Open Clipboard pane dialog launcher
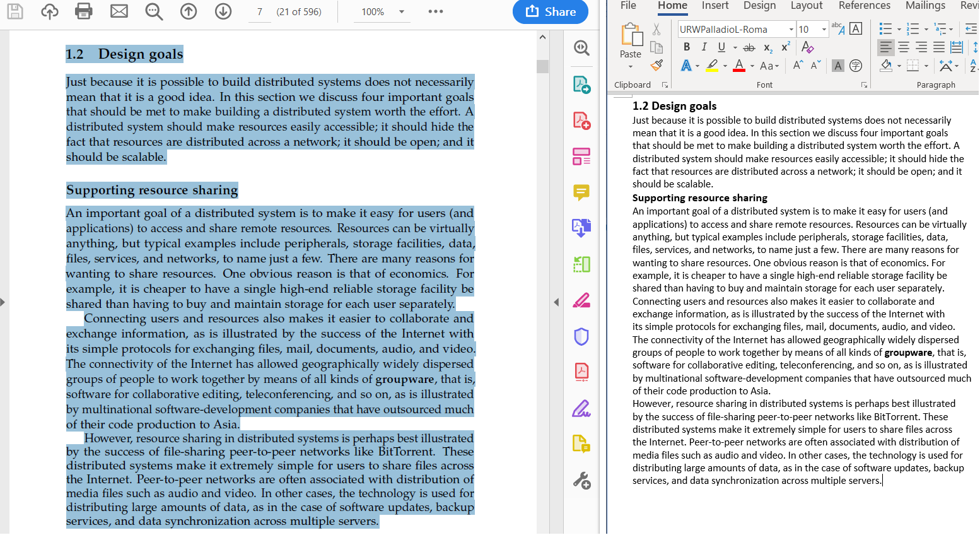This screenshot has height=535, width=980. [665, 85]
